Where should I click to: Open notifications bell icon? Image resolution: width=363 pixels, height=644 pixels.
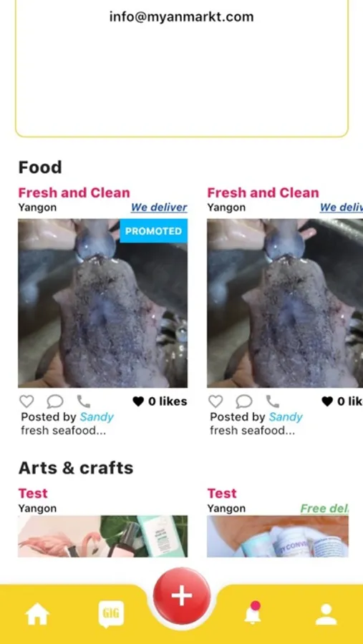point(253,613)
